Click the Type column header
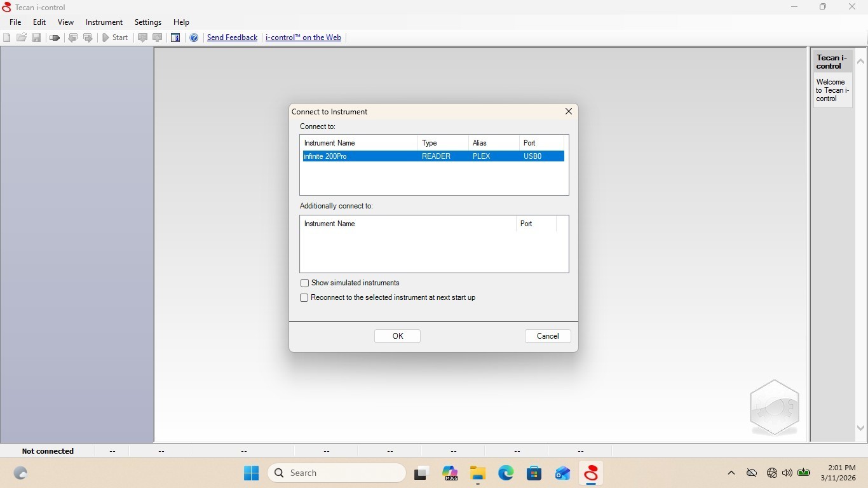868x488 pixels. click(x=443, y=143)
